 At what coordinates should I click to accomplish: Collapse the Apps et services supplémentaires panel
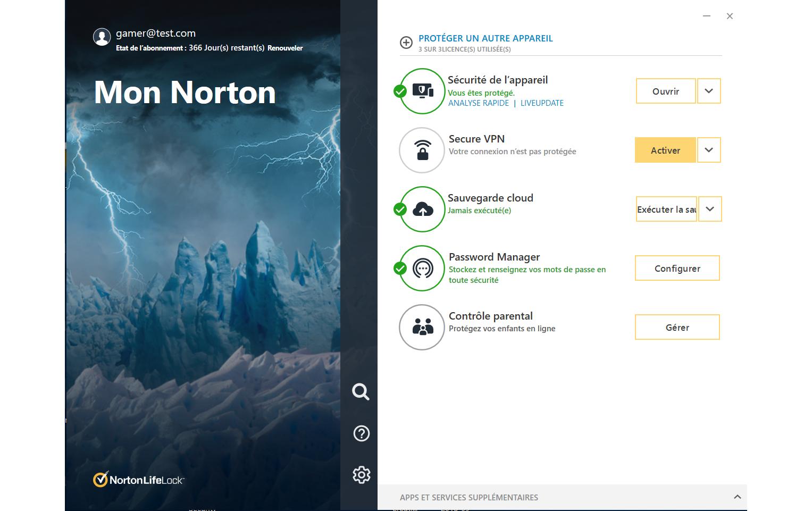pyautogui.click(x=737, y=498)
